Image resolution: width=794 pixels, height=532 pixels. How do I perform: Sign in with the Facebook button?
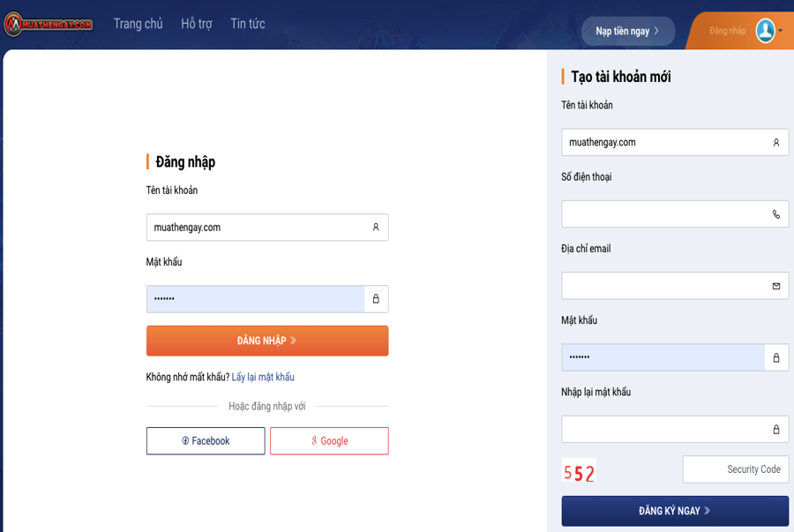206,441
